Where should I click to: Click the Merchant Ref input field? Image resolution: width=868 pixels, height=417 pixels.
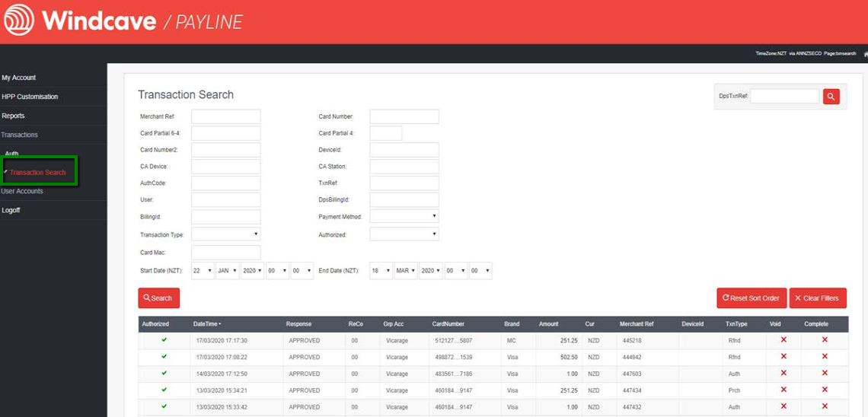point(226,116)
